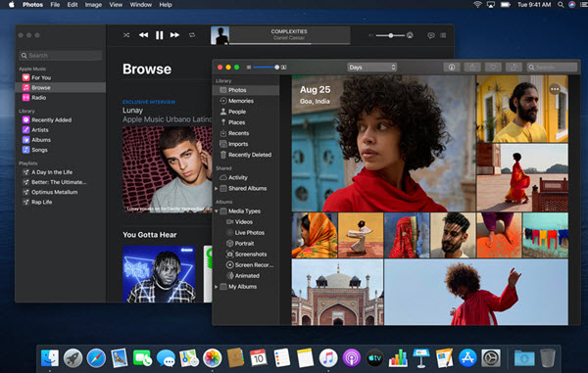Viewport: 588px width, 373px height.
Task: Open playlist A Day in the Life
Action: (x=60, y=172)
